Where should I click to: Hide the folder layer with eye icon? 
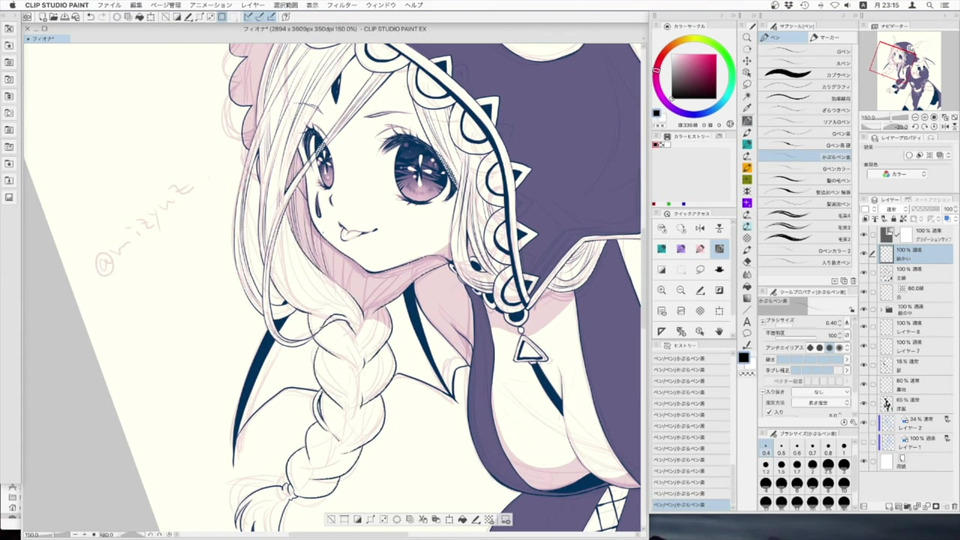(863, 309)
